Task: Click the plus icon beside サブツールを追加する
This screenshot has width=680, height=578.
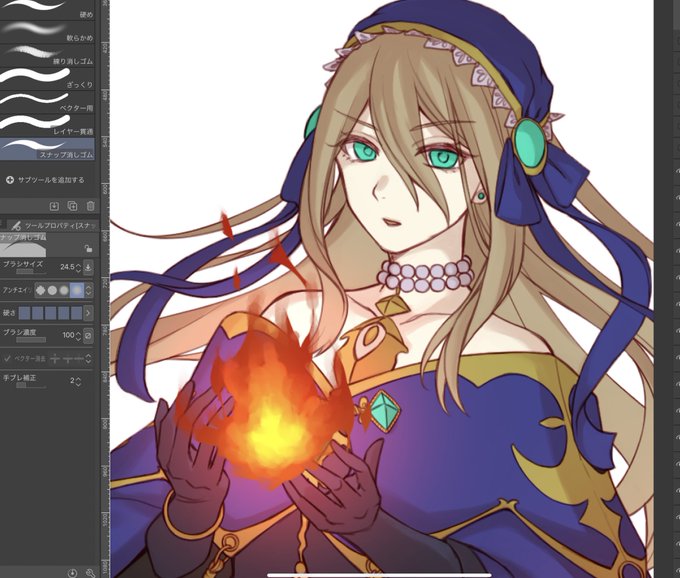Action: (10, 180)
